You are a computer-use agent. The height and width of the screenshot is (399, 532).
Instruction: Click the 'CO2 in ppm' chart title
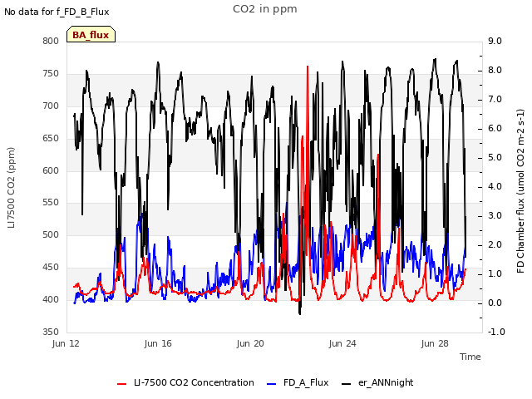tap(265, 9)
